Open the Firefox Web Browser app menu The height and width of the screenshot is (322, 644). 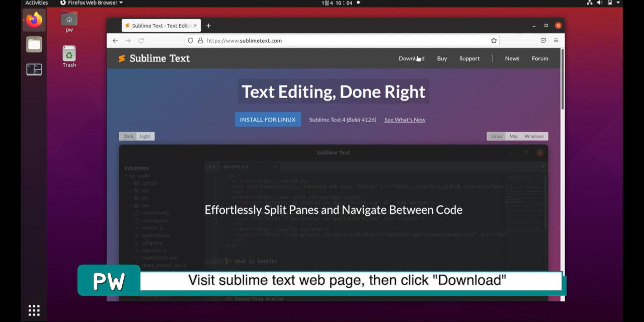coord(92,3)
